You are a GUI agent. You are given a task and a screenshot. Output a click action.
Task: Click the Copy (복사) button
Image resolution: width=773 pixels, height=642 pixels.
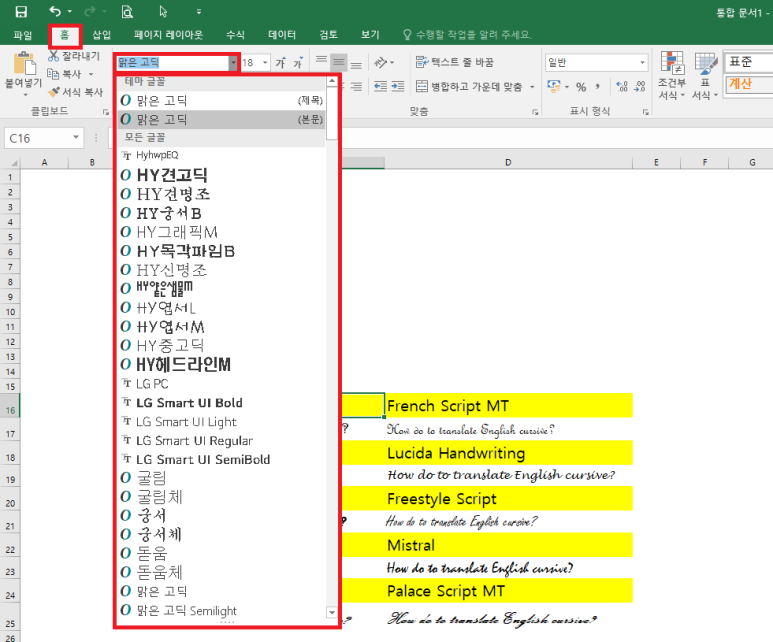point(64,74)
